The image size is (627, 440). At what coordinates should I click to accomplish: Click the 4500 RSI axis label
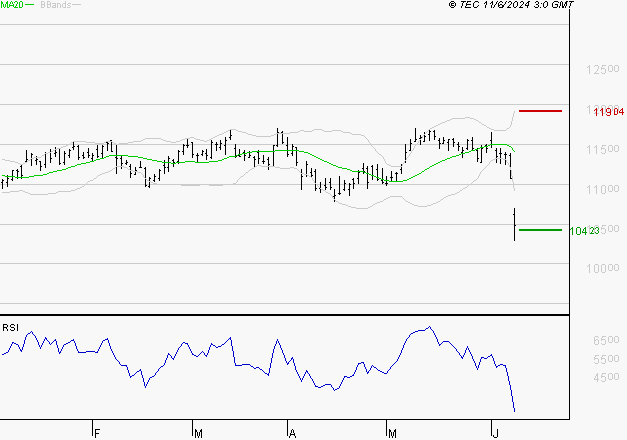(x=606, y=377)
